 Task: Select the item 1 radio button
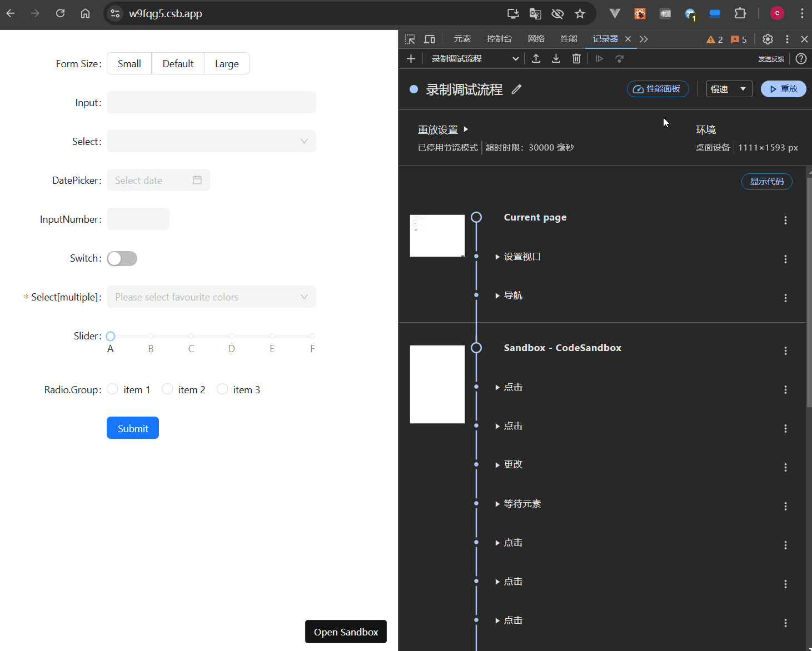pos(112,389)
